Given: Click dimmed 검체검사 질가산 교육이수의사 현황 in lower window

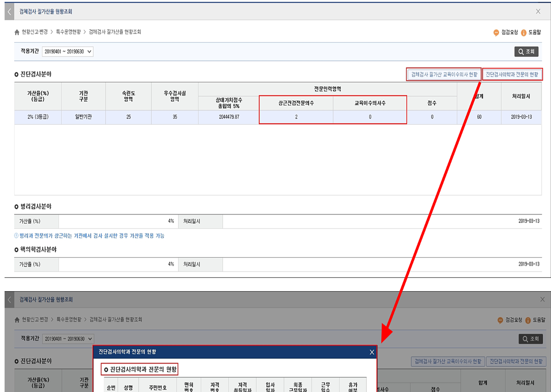Looking at the screenshot, I should click(x=447, y=361).
